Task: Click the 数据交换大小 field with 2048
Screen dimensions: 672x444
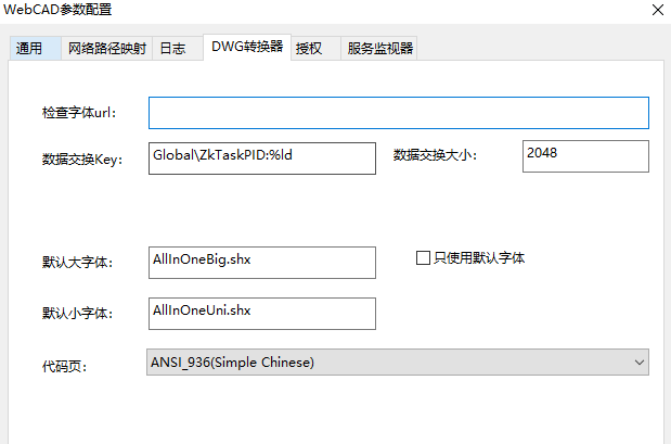Action: click(585, 156)
